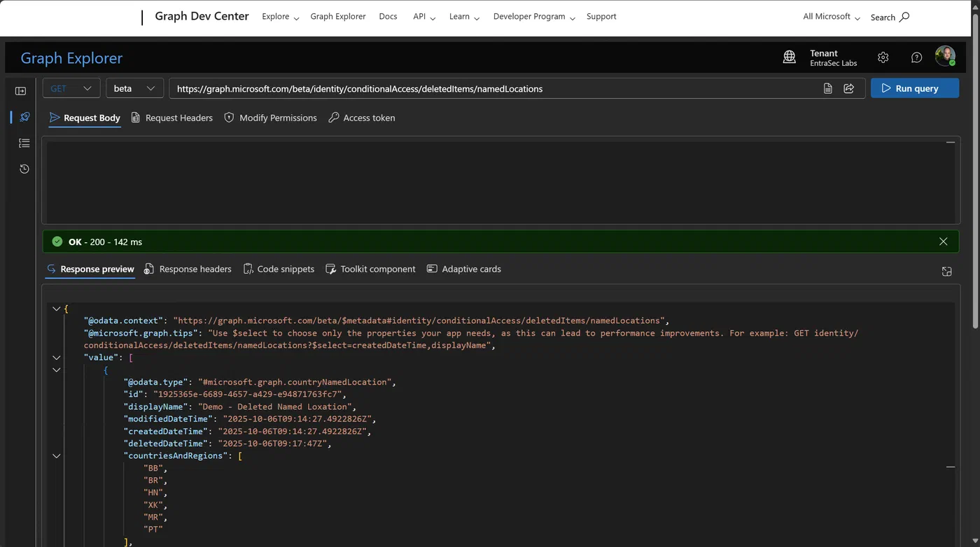The image size is (980, 547).
Task: Open the All Microsoft dropdown
Action: pyautogui.click(x=832, y=17)
